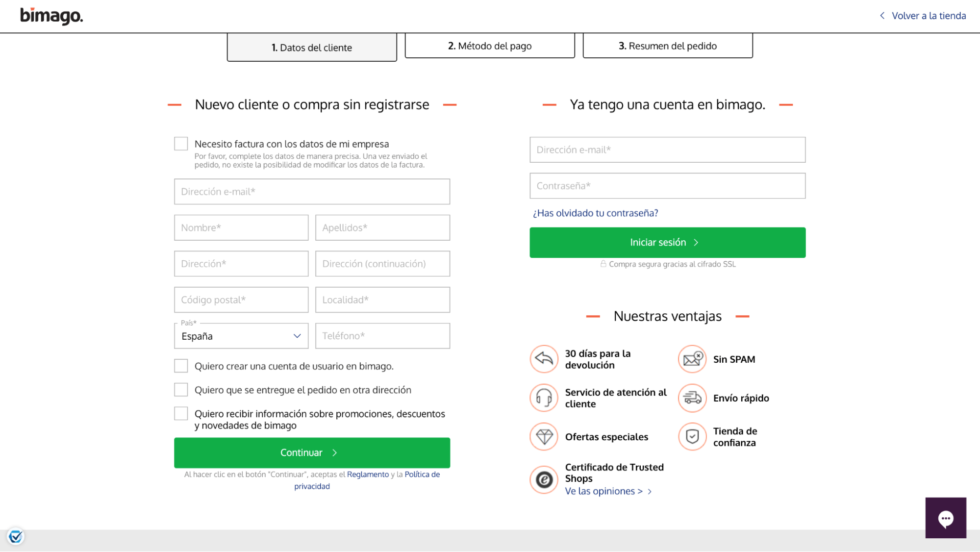Focus the new customer e-mail field

(312, 192)
